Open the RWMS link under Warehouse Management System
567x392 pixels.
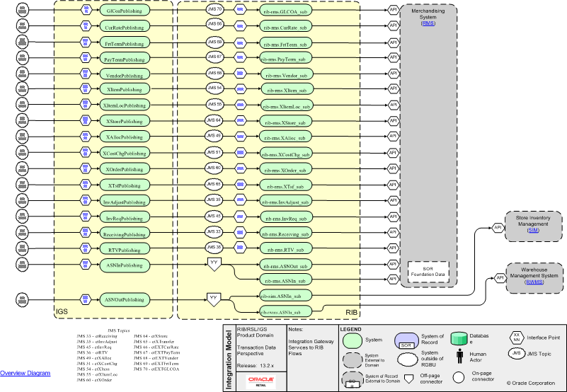pyautogui.click(x=534, y=282)
